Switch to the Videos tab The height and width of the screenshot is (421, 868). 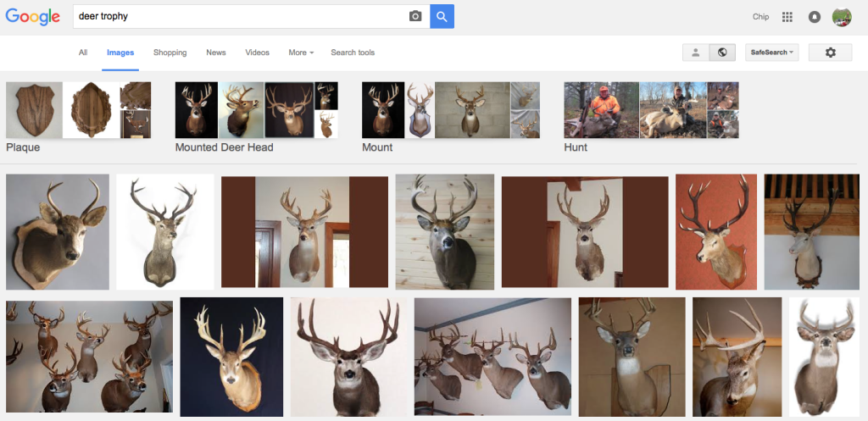tap(257, 53)
